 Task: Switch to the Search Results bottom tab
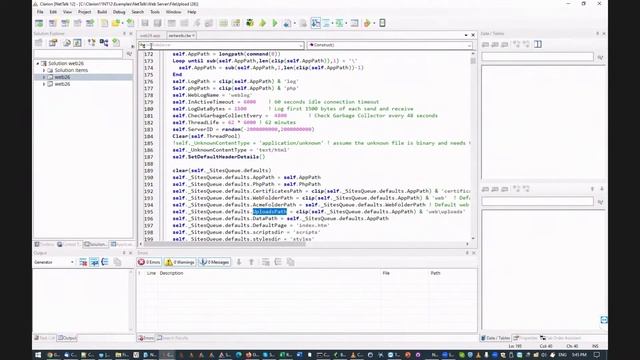pos(173,338)
